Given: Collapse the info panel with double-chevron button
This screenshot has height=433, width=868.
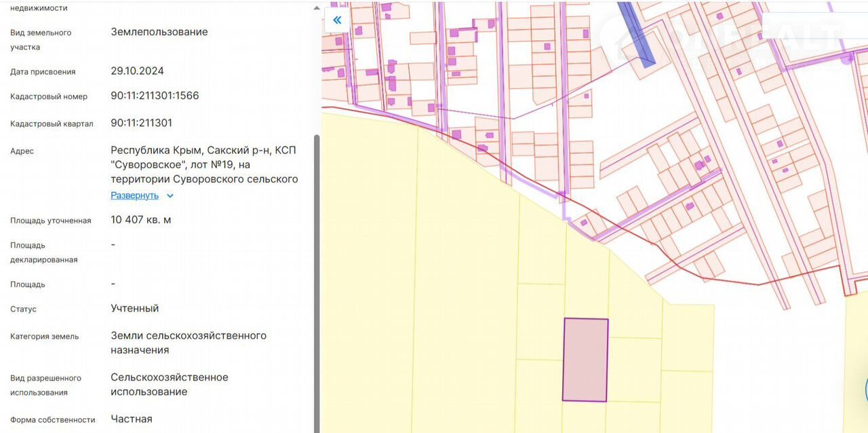Looking at the screenshot, I should [337, 20].
